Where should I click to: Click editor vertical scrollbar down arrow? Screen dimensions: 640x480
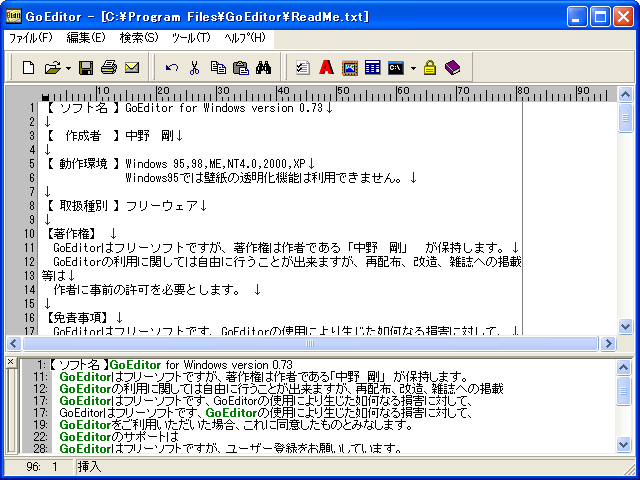tap(625, 327)
